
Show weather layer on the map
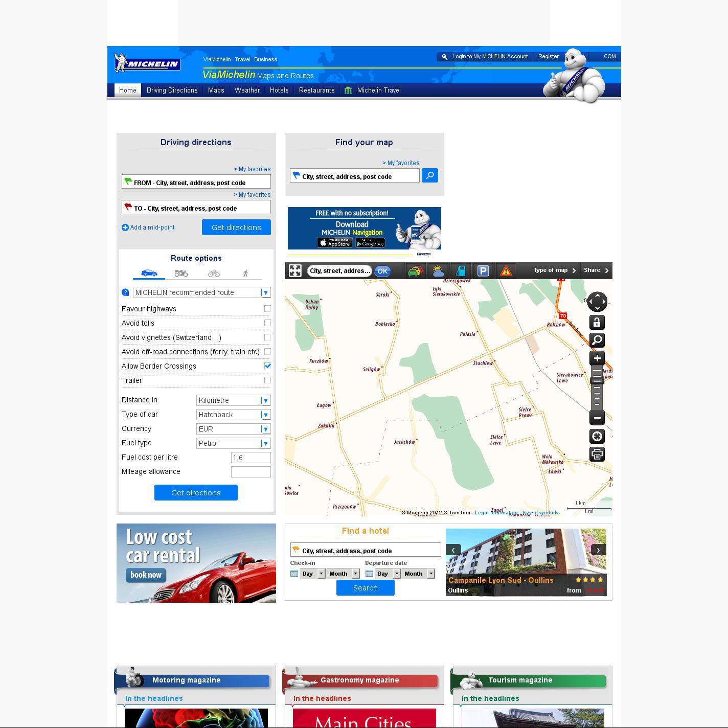coord(438,271)
